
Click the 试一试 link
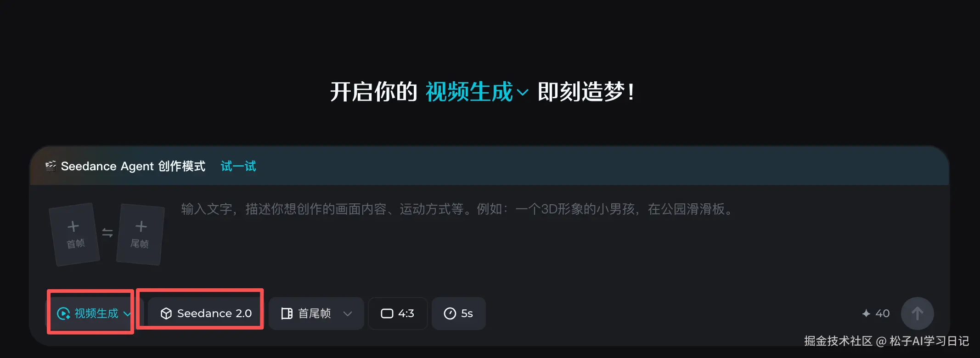click(x=238, y=166)
